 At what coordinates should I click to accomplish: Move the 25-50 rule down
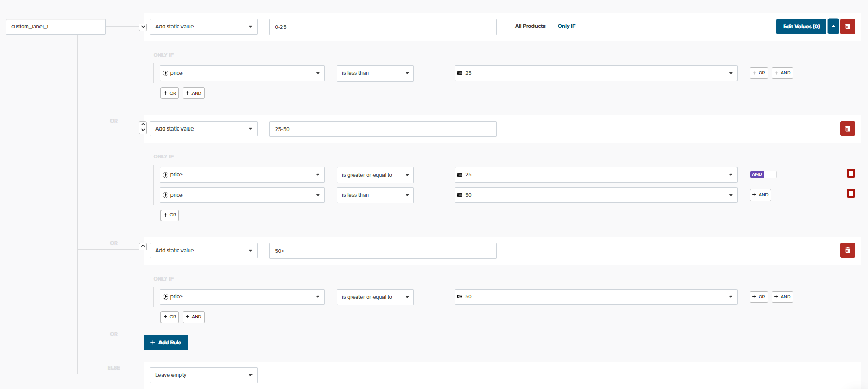click(x=143, y=131)
